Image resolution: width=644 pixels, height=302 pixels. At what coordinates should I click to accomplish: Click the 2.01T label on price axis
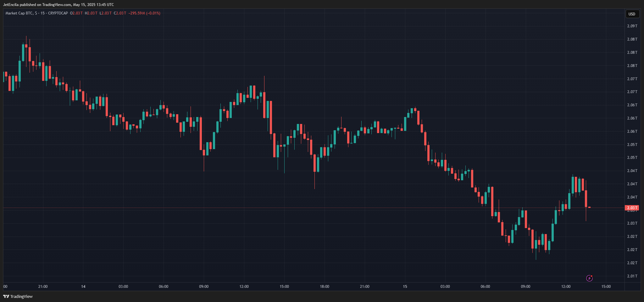pos(632,276)
